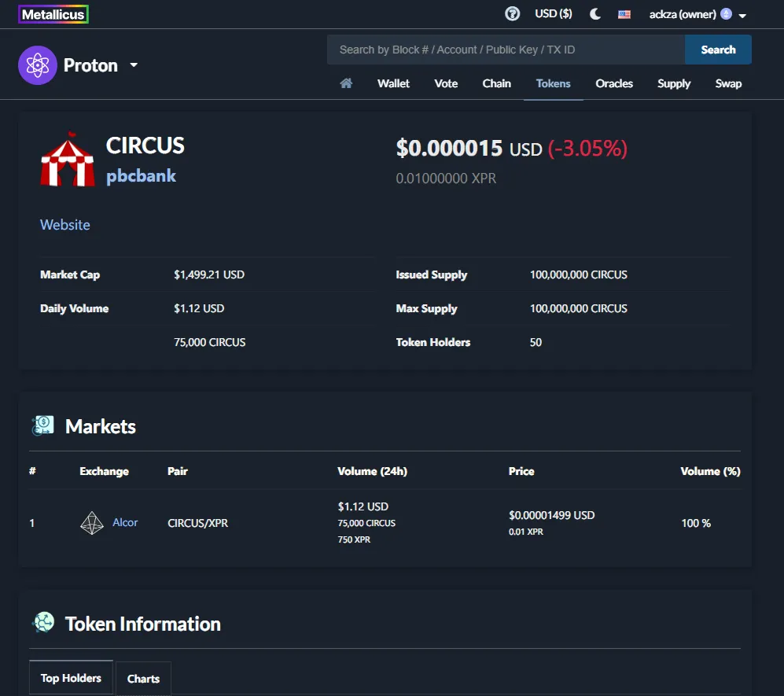Select the CIRCUS/XPR pair cell
Image resolution: width=784 pixels, height=696 pixels.
pyautogui.click(x=197, y=523)
